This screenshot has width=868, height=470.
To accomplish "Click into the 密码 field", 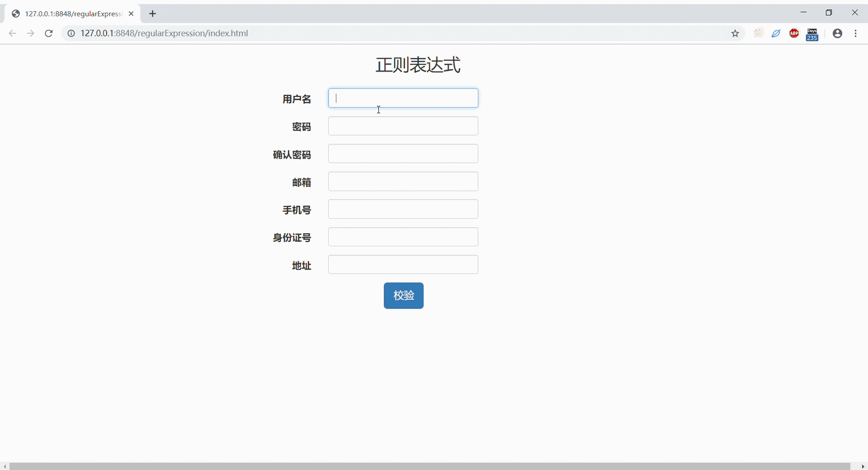I will click(403, 126).
